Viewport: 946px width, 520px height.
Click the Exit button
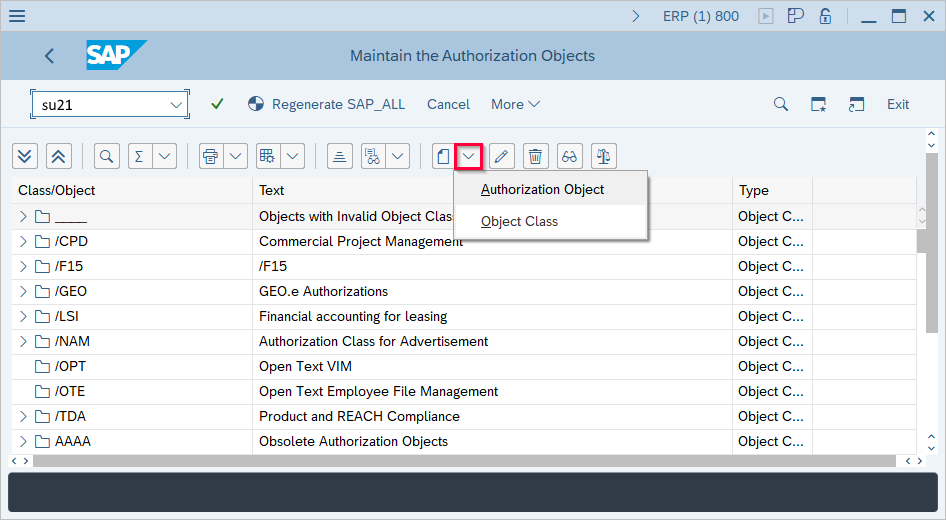point(898,104)
